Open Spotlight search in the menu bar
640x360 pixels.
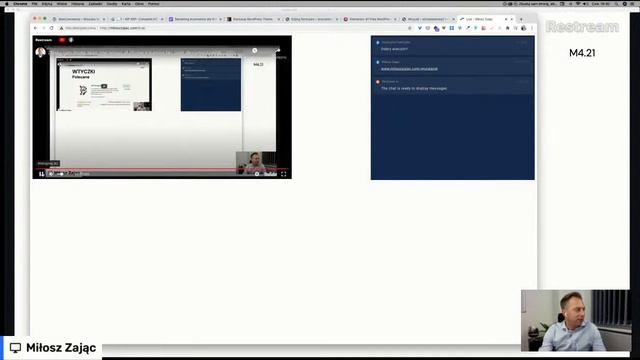coord(616,4)
